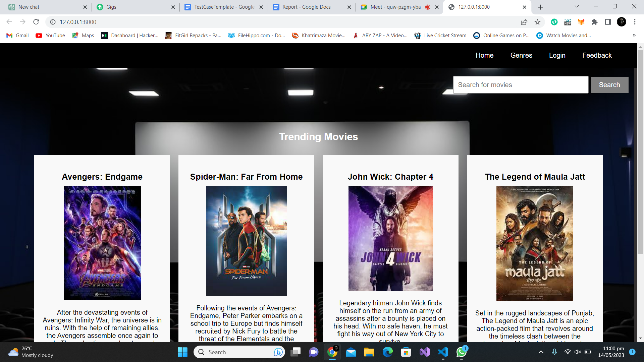Screen dimensions: 644x362
Task: Toggle the browser side panel icon
Action: click(608, 22)
